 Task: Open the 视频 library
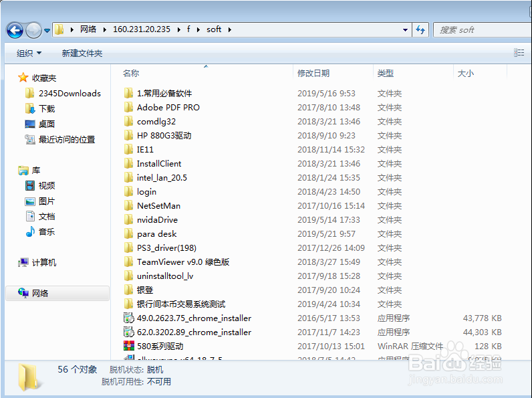pos(40,185)
